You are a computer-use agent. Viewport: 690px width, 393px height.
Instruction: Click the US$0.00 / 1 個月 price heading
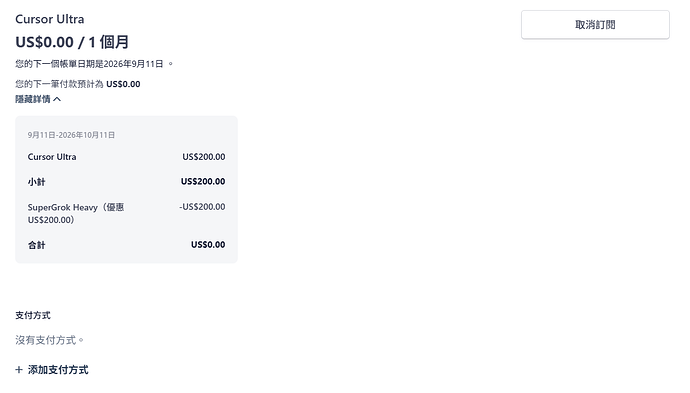pyautogui.click(x=72, y=42)
